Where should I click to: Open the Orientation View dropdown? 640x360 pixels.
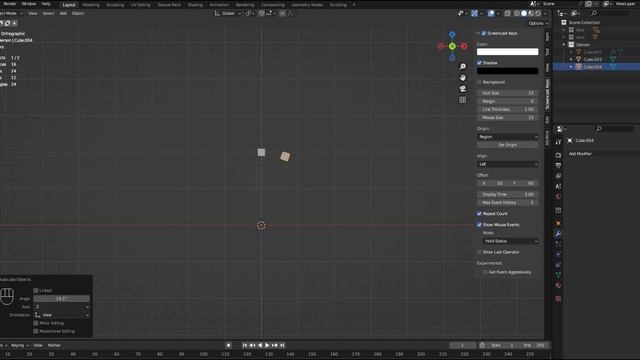(x=62, y=315)
